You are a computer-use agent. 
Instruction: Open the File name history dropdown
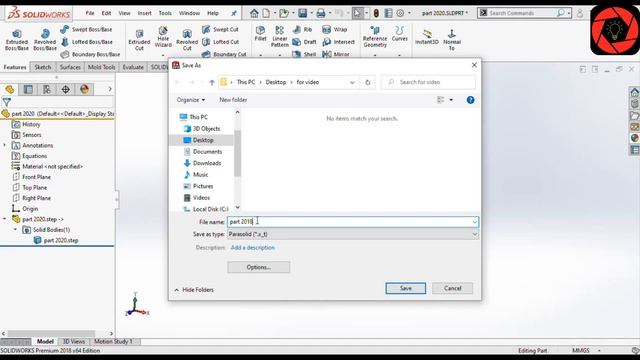click(x=474, y=222)
